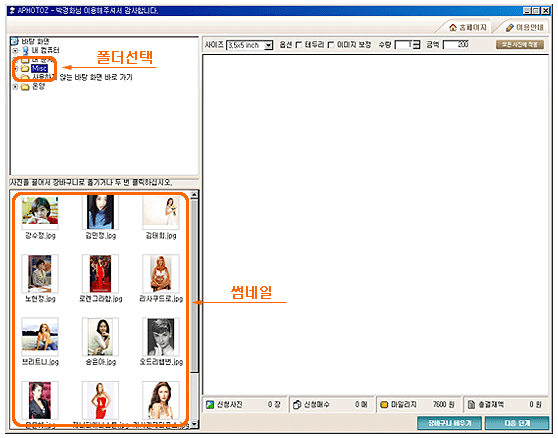558x438 pixels.
Task: Click the 수량 quantity spinner arrows
Action: (x=416, y=45)
